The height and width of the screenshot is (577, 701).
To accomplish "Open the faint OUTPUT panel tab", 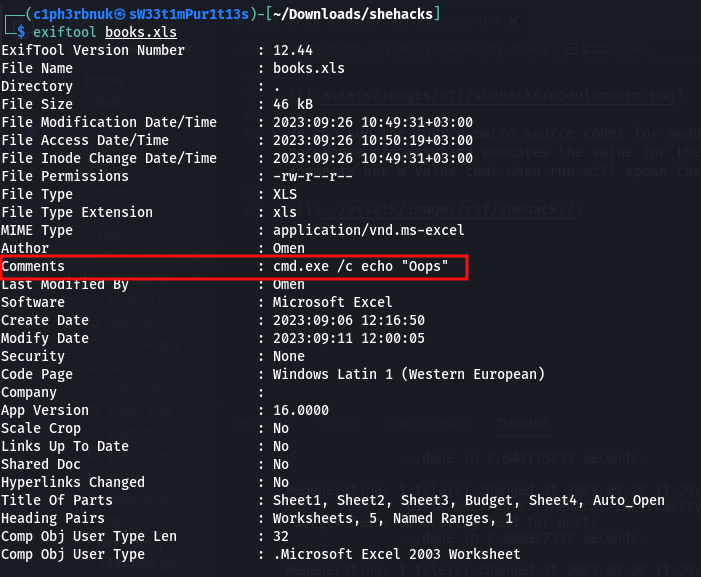I will click(339, 423).
